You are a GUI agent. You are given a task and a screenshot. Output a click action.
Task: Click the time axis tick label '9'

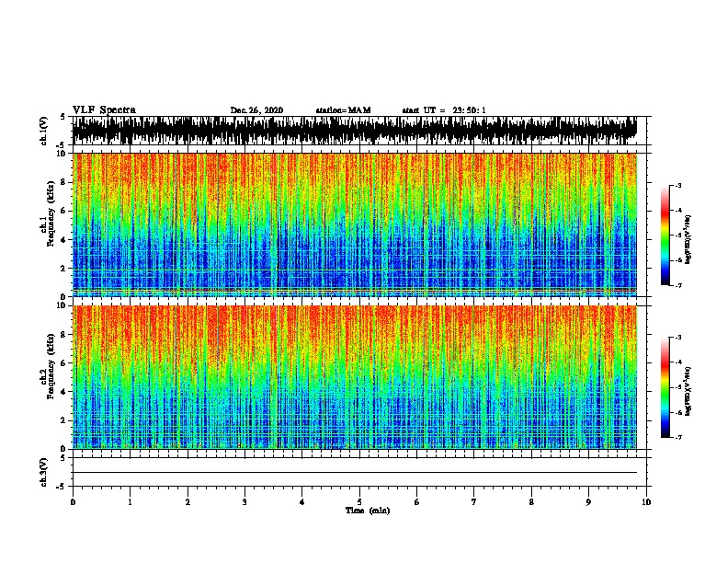coord(588,502)
